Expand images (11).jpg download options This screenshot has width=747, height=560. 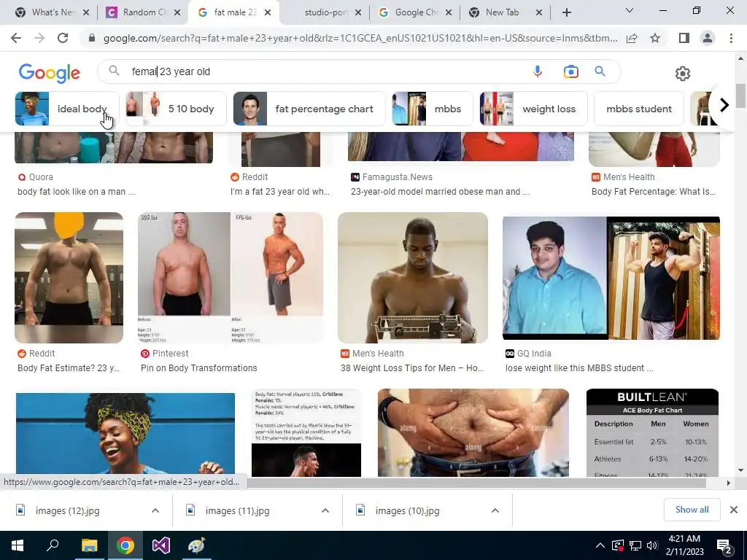tap(325, 510)
